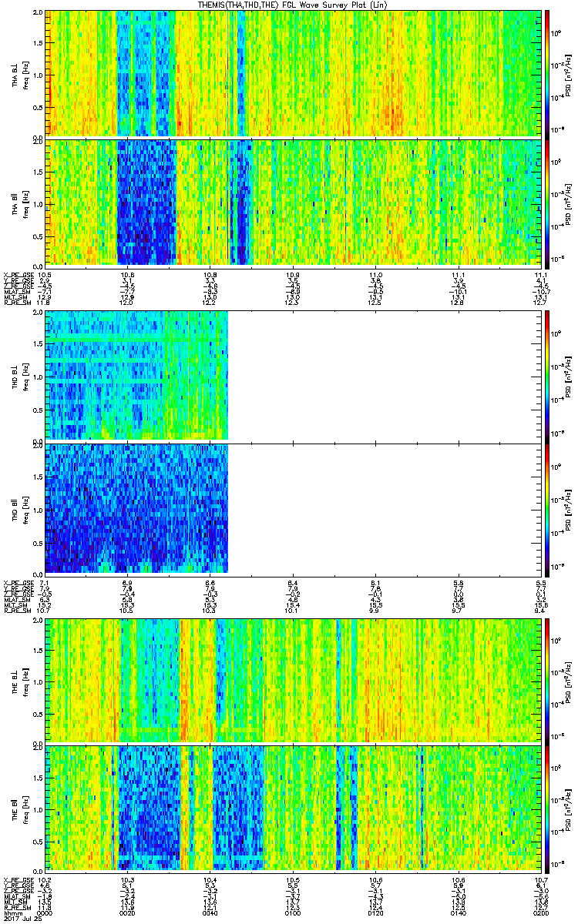578x924 pixels.
Task: Select the THE B-parallel spectrogram panel
Action: 293,809
